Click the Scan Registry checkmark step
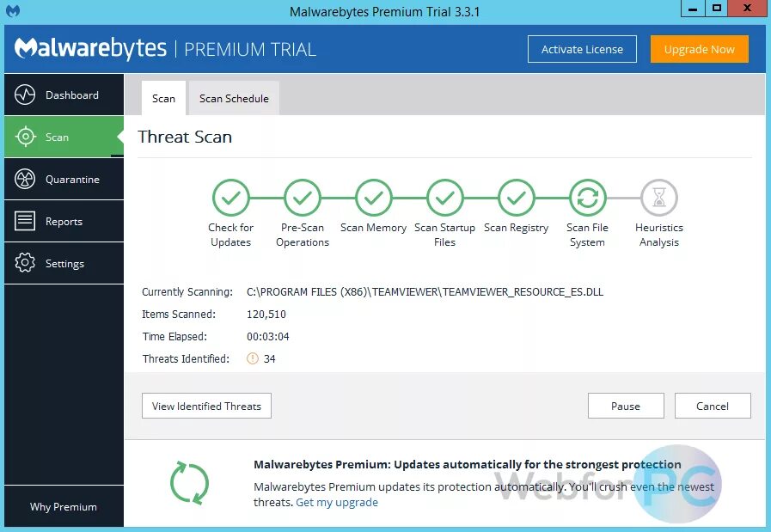771x532 pixels. [x=517, y=198]
